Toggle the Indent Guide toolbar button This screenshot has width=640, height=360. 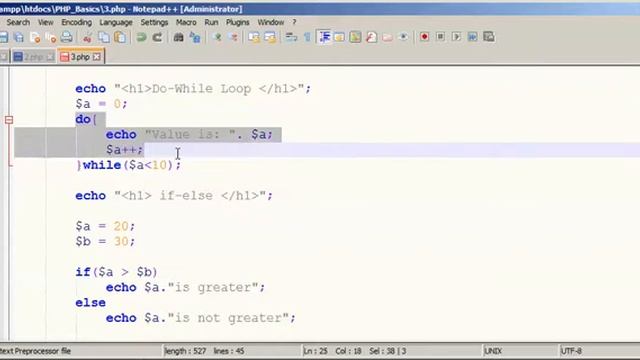[324, 38]
